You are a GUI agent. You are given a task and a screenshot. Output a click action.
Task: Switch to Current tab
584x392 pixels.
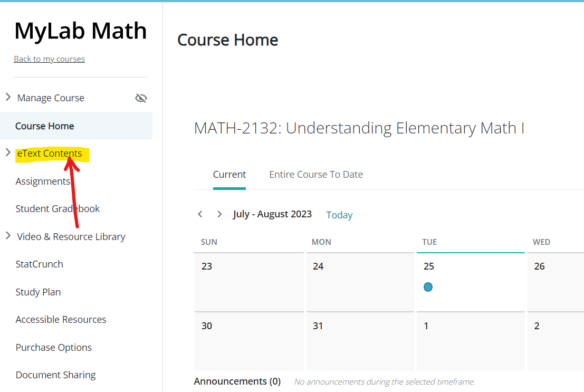coord(229,175)
